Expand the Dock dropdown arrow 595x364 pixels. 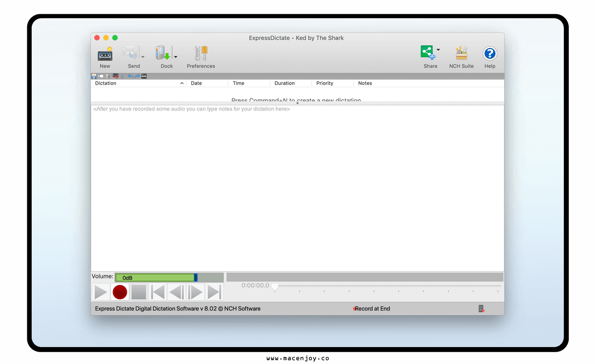176,57
